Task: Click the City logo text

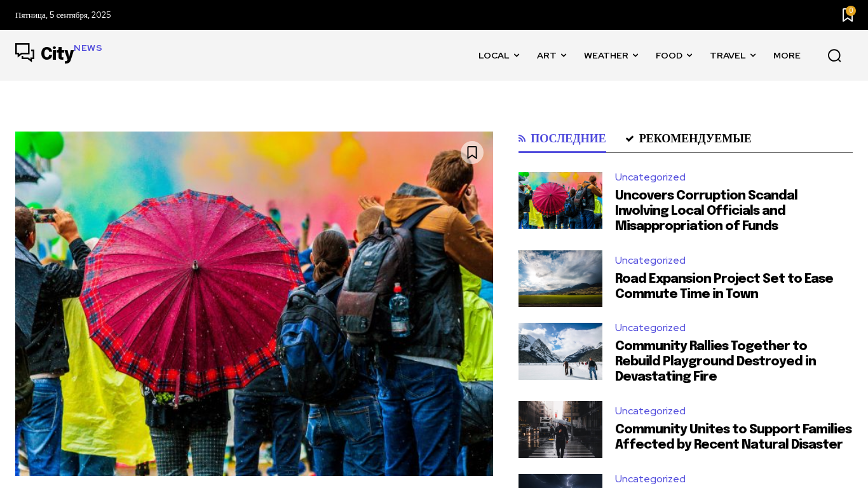Action: 57,54
